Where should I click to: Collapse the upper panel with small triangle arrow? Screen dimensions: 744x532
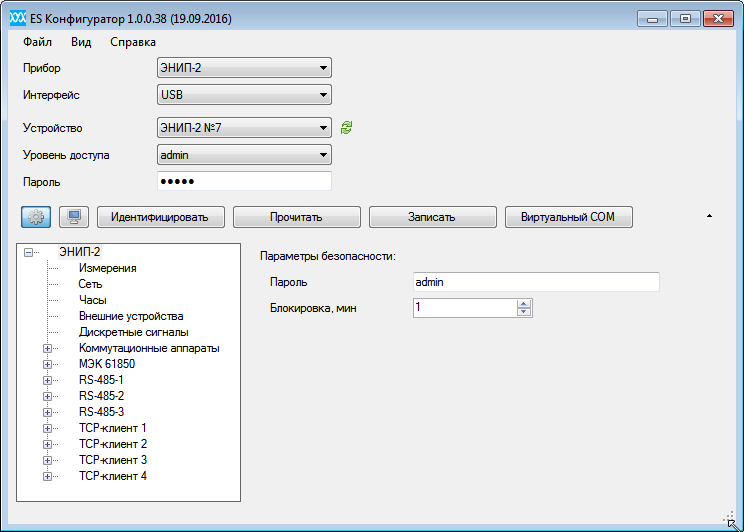tap(709, 216)
